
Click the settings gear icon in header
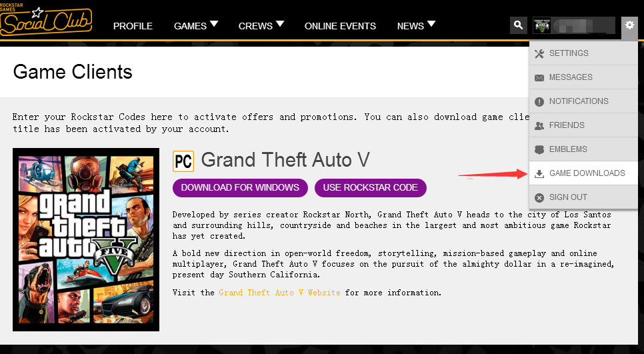[629, 26]
